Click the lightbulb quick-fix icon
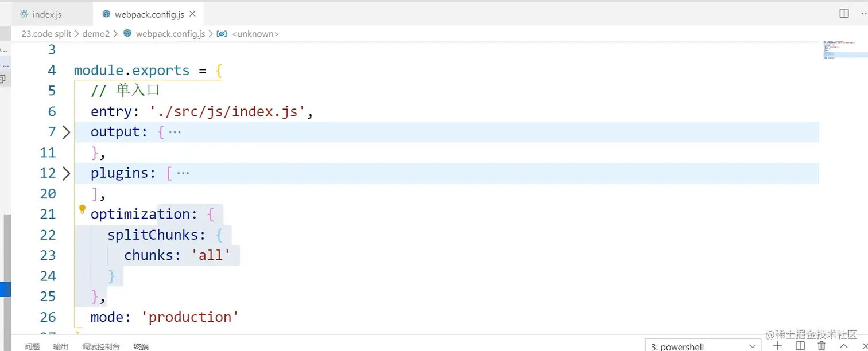The width and height of the screenshot is (868, 351). [82, 209]
